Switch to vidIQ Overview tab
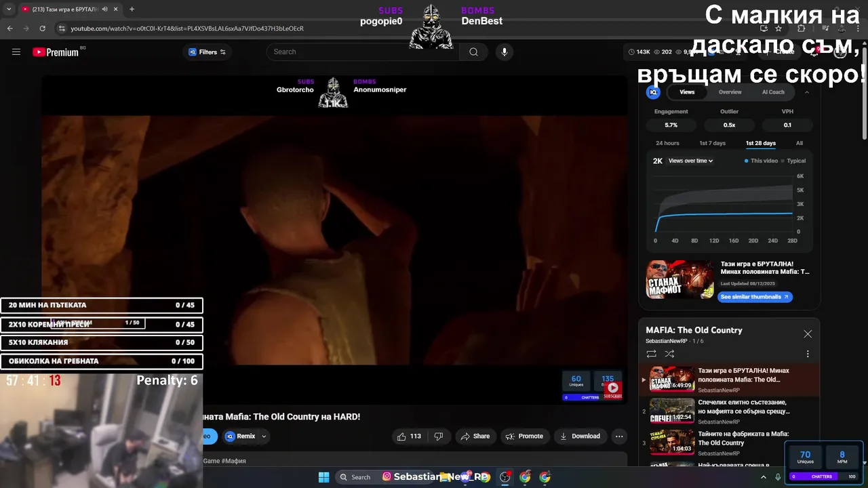The height and width of the screenshot is (488, 868). pos(730,92)
